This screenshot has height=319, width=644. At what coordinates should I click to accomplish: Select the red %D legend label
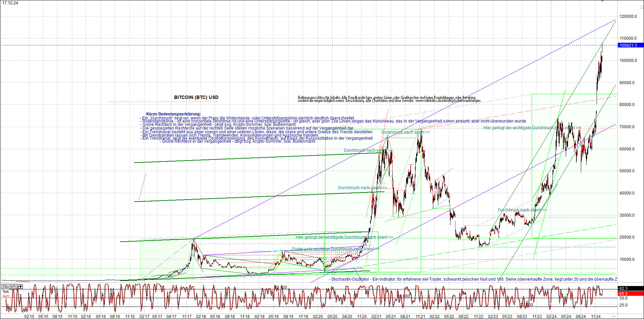pos(6,296)
